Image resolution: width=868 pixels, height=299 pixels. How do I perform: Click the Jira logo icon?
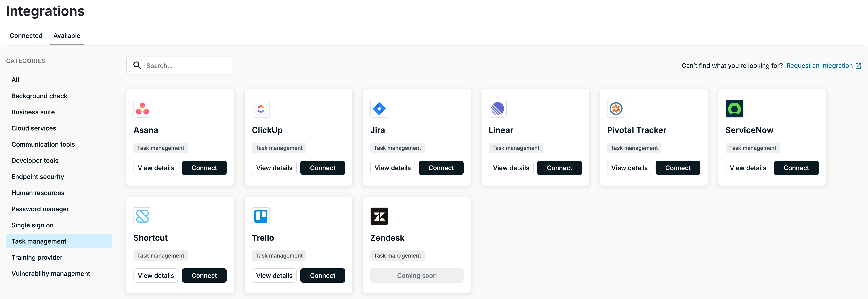[x=379, y=109]
